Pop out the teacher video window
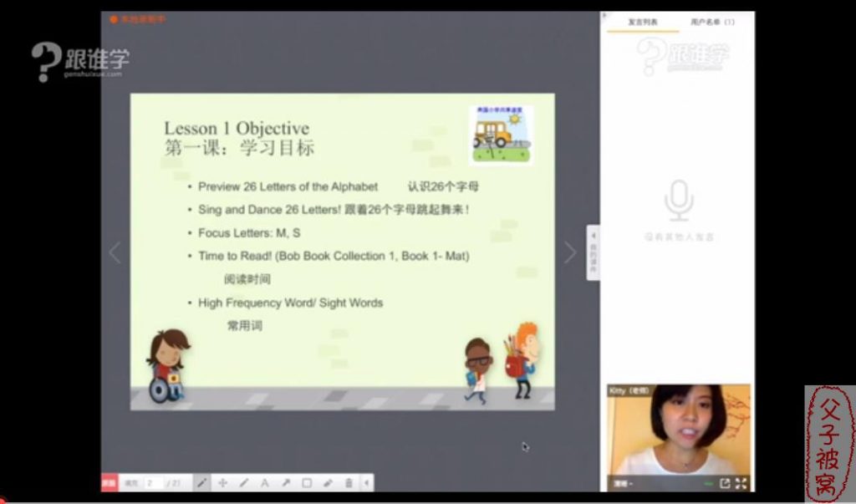This screenshot has height=504, width=856. coord(725,483)
